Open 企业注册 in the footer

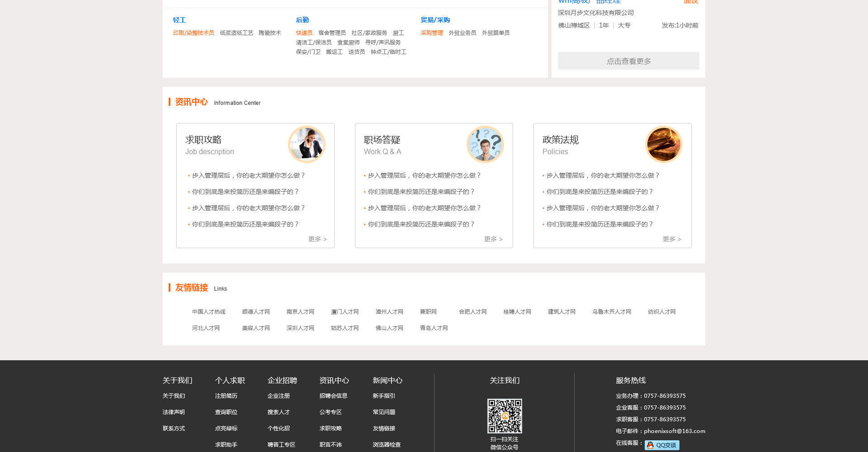[278, 396]
